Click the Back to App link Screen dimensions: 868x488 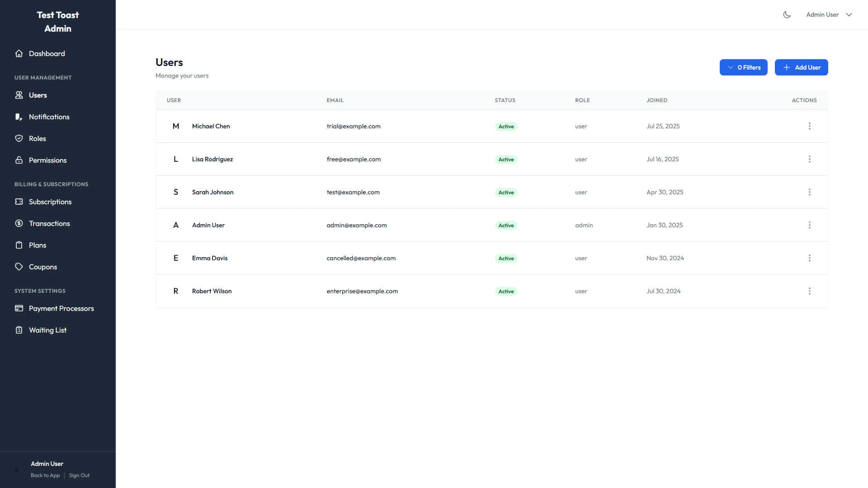pyautogui.click(x=45, y=475)
